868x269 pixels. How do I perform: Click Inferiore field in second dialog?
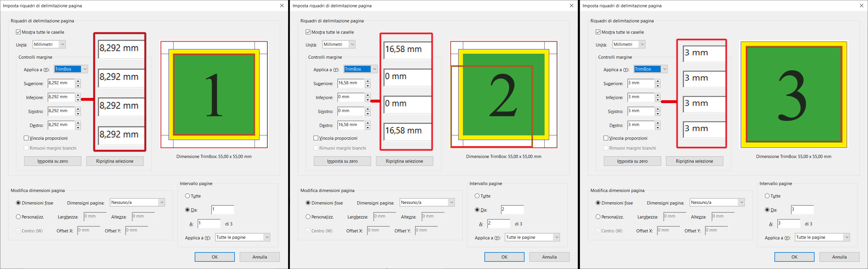click(351, 97)
